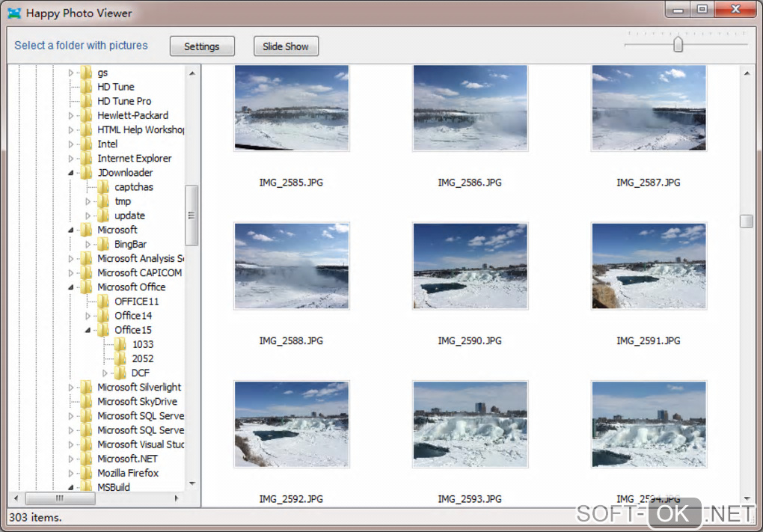Expand the DCF folder
This screenshot has width=763, height=532.
pyautogui.click(x=105, y=373)
